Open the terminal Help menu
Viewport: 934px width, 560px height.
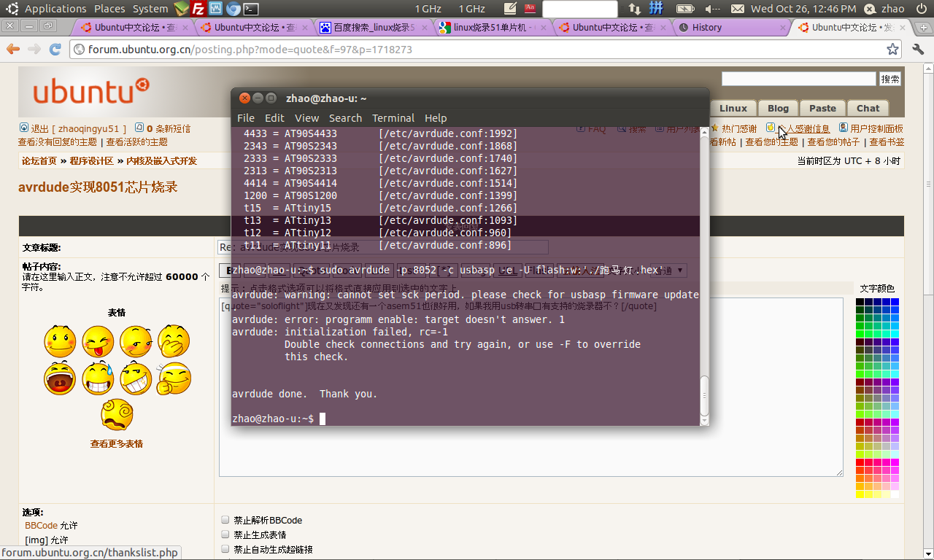436,118
